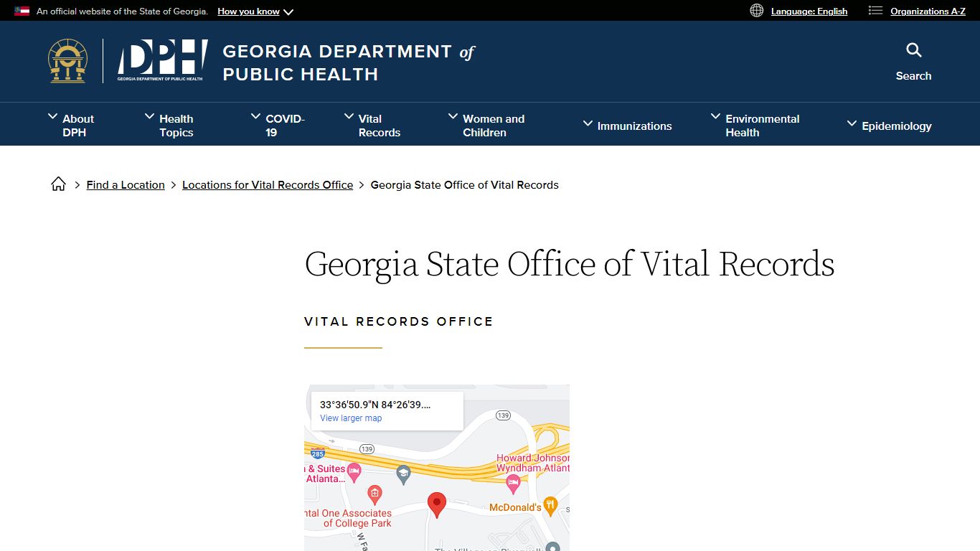Screen dimensions: 980x551
Task: Click View larger map link
Action: pyautogui.click(x=351, y=418)
